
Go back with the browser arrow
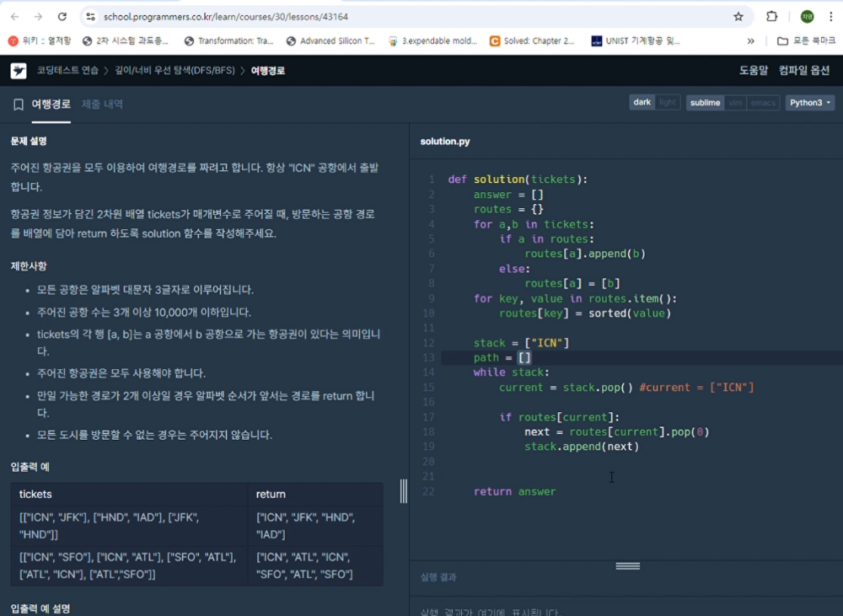15,17
